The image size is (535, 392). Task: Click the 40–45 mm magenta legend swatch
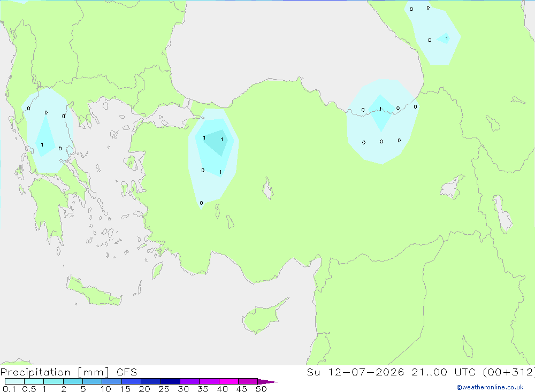click(x=228, y=381)
